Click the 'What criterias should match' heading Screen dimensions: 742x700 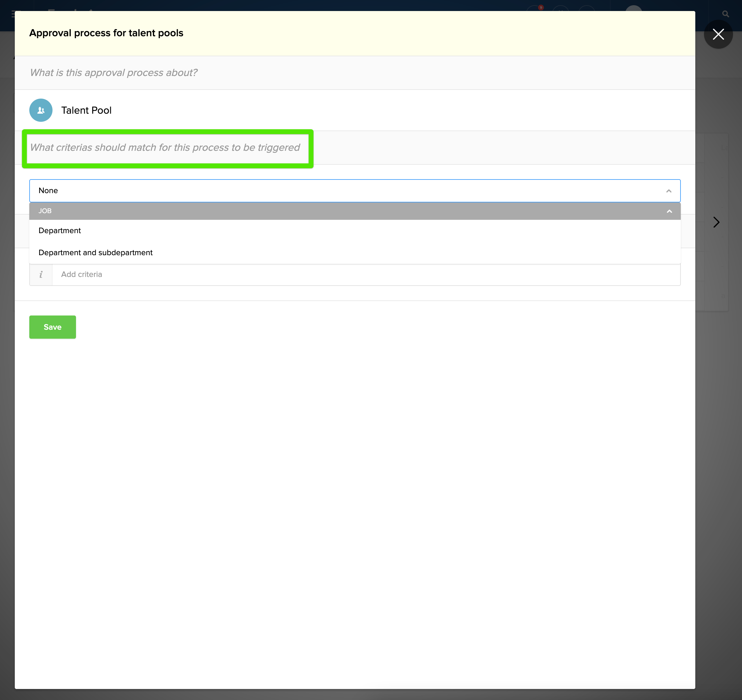(164, 148)
